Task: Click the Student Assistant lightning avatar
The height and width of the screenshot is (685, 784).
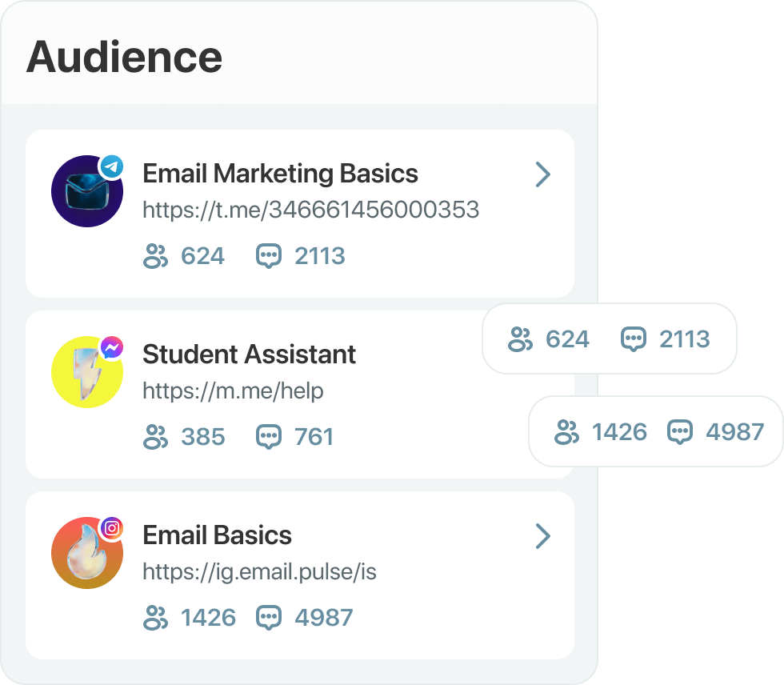Action: click(86, 373)
